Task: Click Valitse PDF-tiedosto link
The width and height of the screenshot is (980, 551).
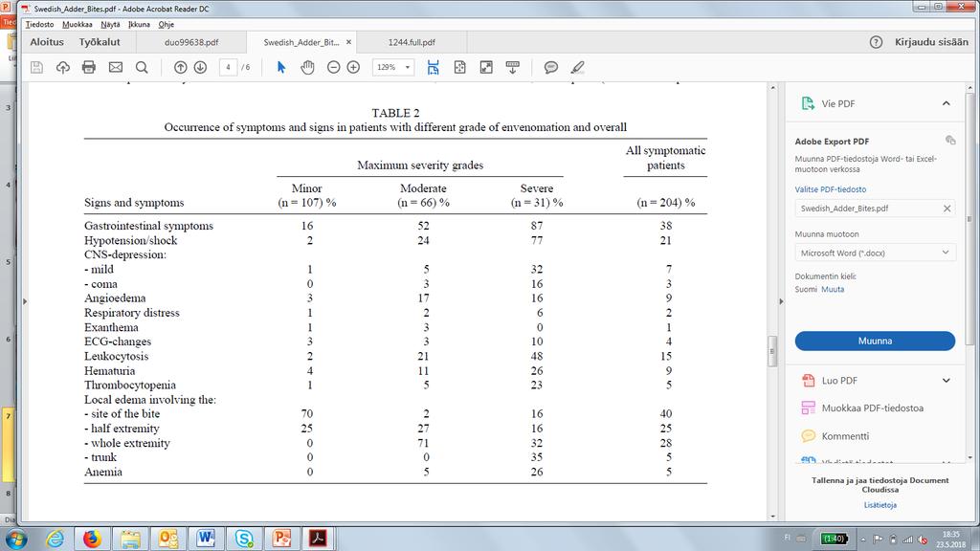Action: [831, 189]
